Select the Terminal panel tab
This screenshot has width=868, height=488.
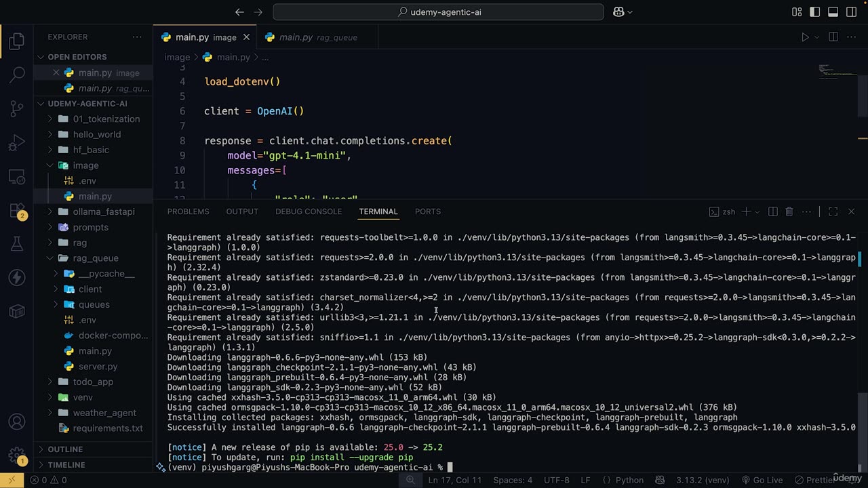[378, 211]
